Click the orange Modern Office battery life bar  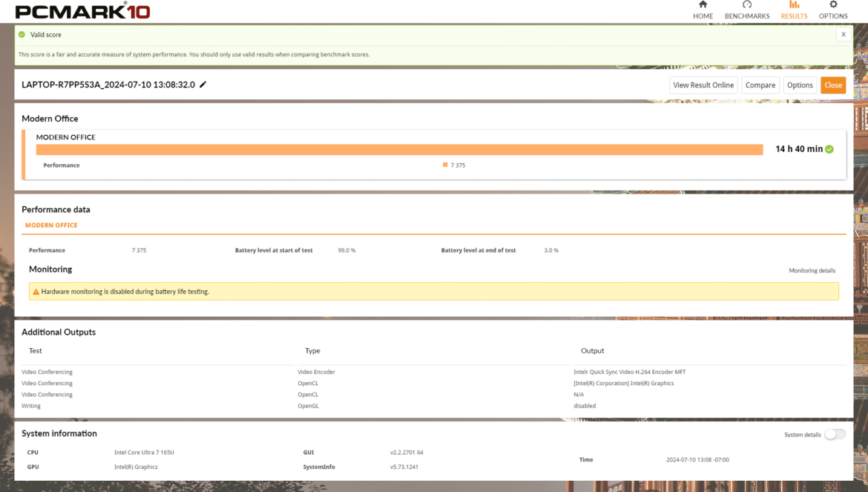pos(399,149)
